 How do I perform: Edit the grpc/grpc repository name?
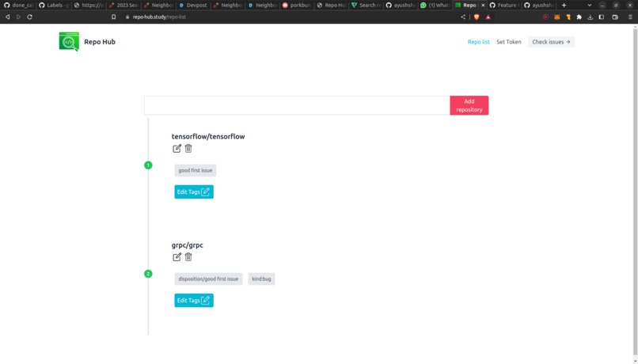tap(177, 257)
